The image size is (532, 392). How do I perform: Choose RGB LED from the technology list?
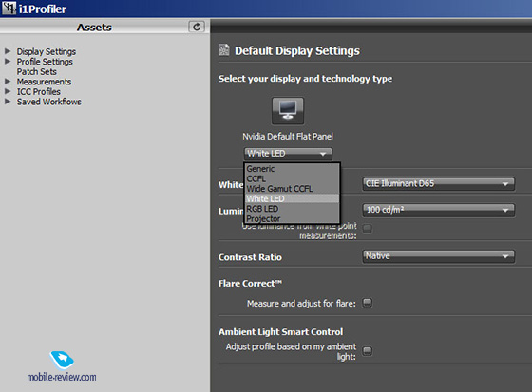point(293,209)
